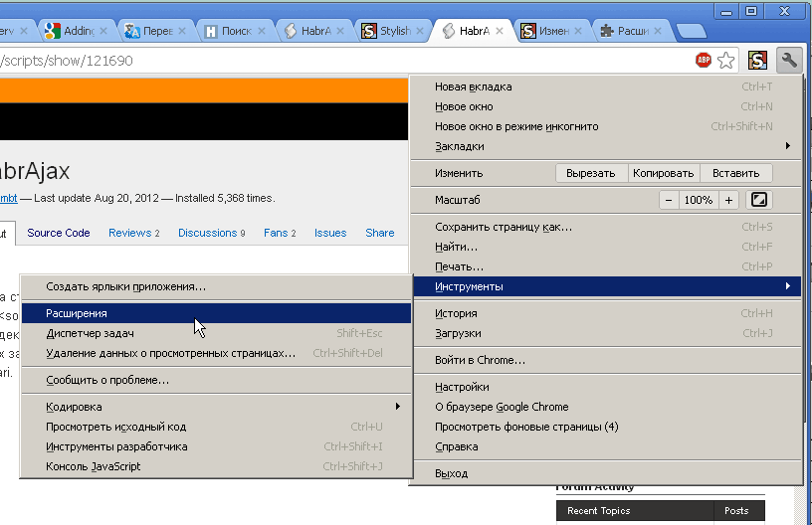
Task: Choose Сохранить страницу как…
Action: point(606,227)
